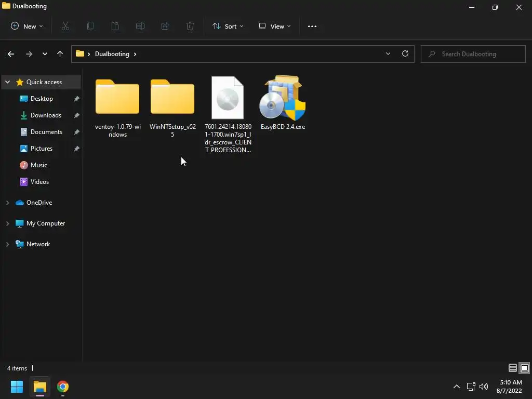
Task: Open the address bar history dropdown
Action: coord(388,54)
